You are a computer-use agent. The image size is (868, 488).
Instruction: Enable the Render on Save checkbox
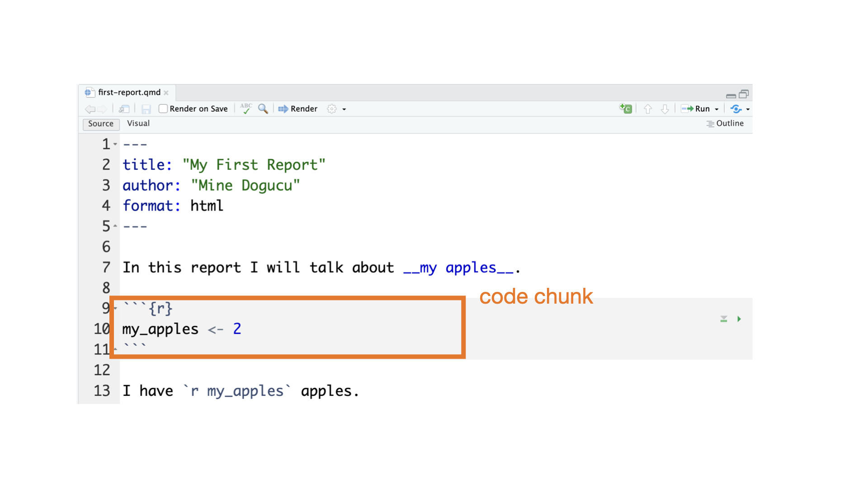point(163,109)
